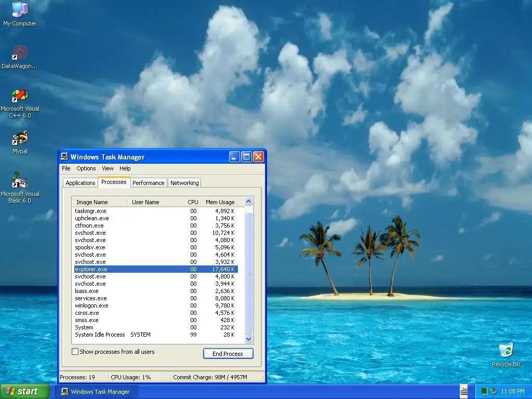Screen dimensions: 532x399
Task: Select the uphclean.exe process
Action: tap(156, 218)
